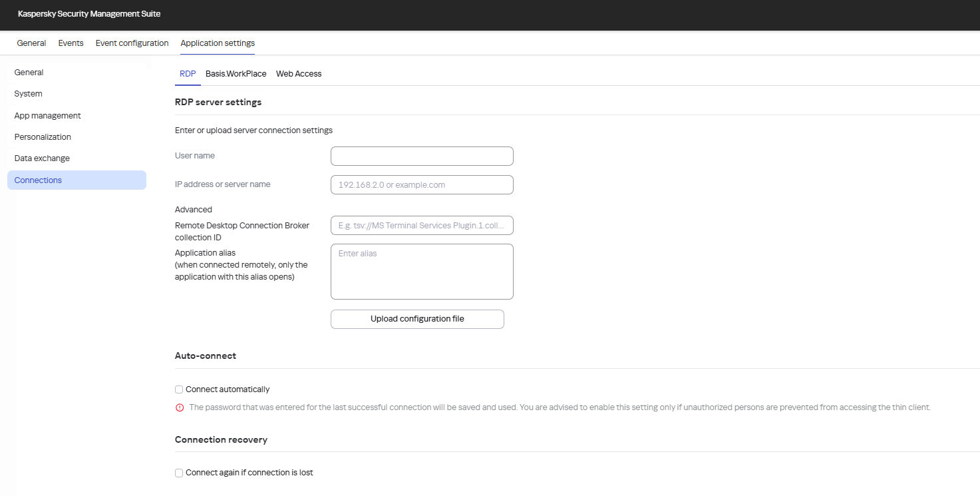Click the User name input field
Image resolution: width=980 pixels, height=496 pixels.
point(422,156)
